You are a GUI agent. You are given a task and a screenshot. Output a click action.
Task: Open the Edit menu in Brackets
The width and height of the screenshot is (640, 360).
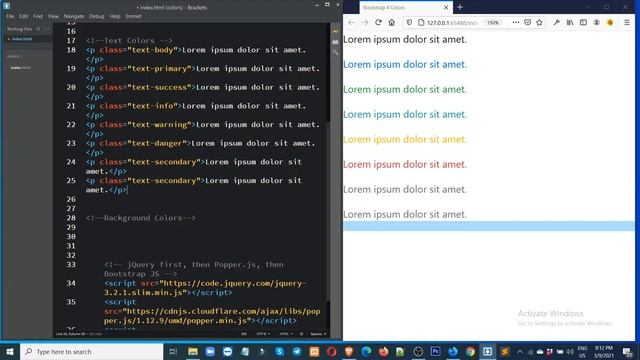(x=24, y=16)
